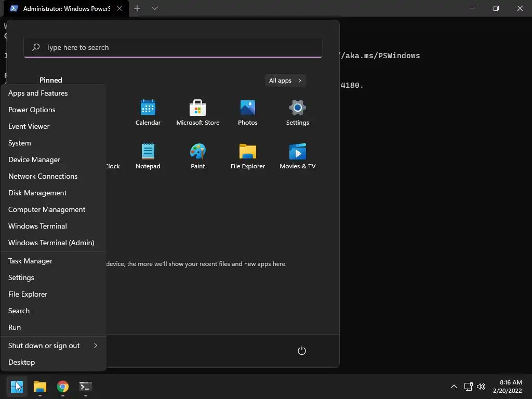Choose Desktop in the context menu
Image resolution: width=532 pixels, height=399 pixels.
pos(54,362)
